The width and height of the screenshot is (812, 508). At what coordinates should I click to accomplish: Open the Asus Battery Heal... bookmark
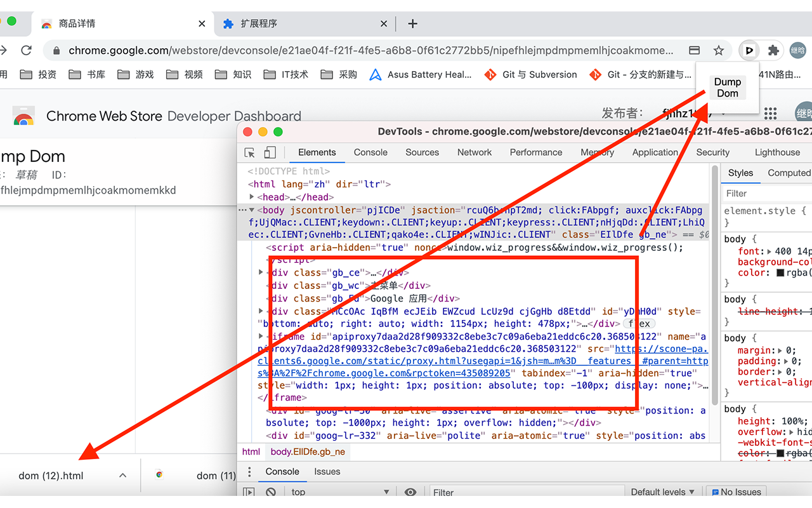click(x=421, y=74)
